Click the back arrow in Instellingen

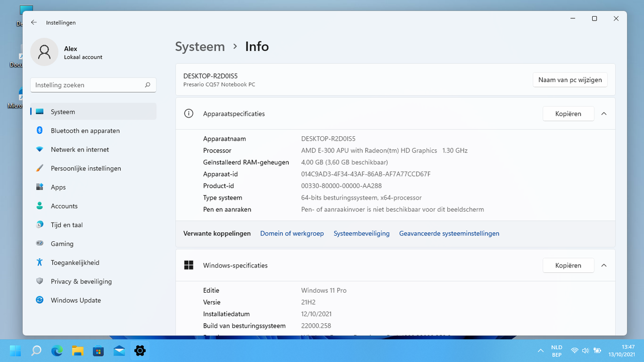click(34, 23)
